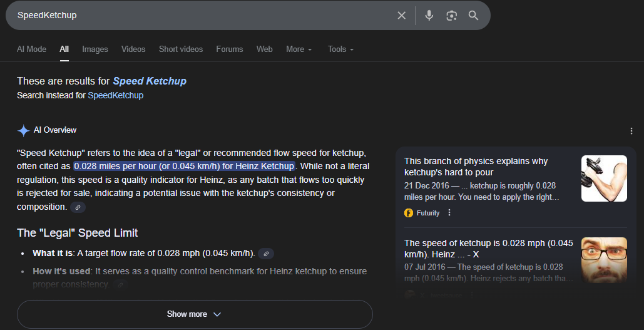Click the flexing arm article thumbnail
This screenshot has width=644, height=330.
[x=604, y=178]
